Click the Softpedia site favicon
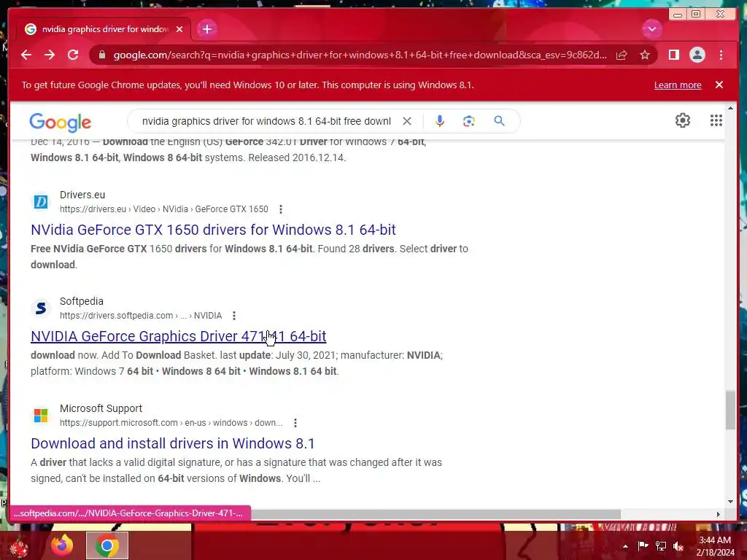This screenshot has height=560, width=747. tap(41, 308)
